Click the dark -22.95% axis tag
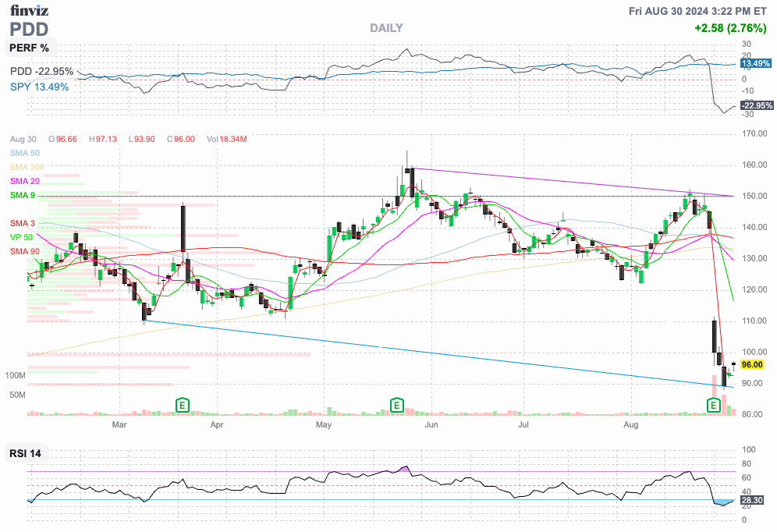Screen dimensions: 777x532 (757, 105)
